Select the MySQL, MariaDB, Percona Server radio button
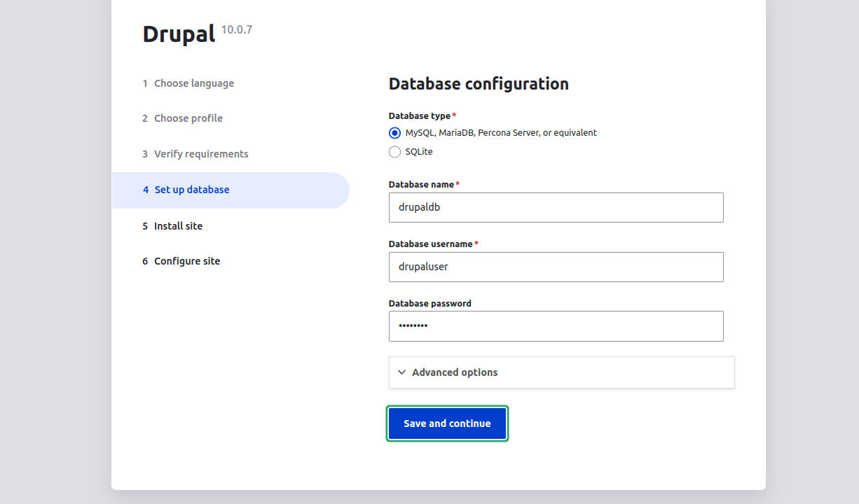The height and width of the screenshot is (504, 859). (395, 133)
